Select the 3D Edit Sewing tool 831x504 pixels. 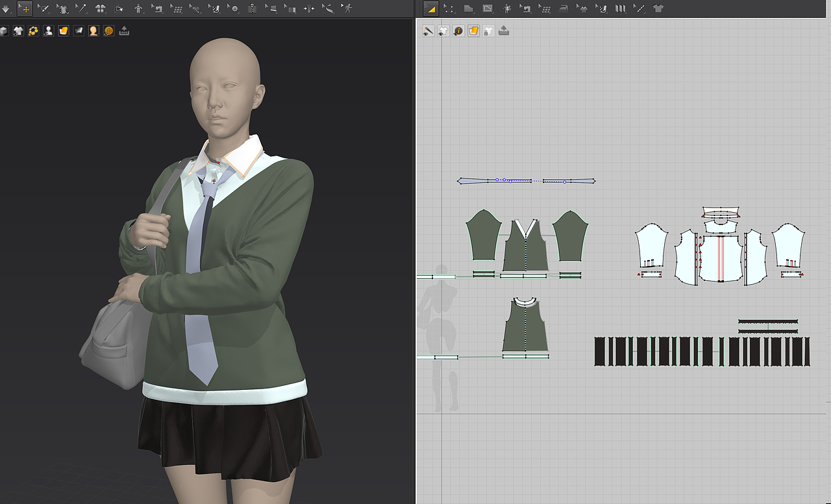point(157,8)
